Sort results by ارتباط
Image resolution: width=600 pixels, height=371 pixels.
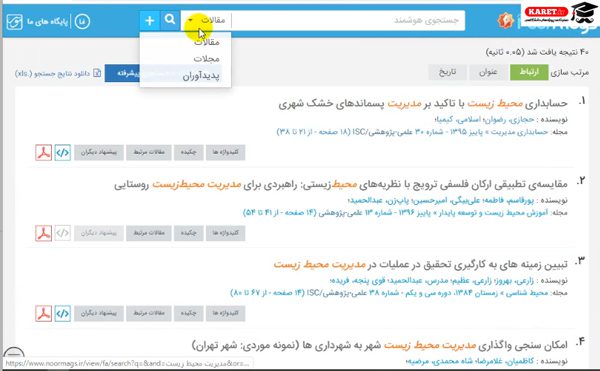tap(529, 72)
